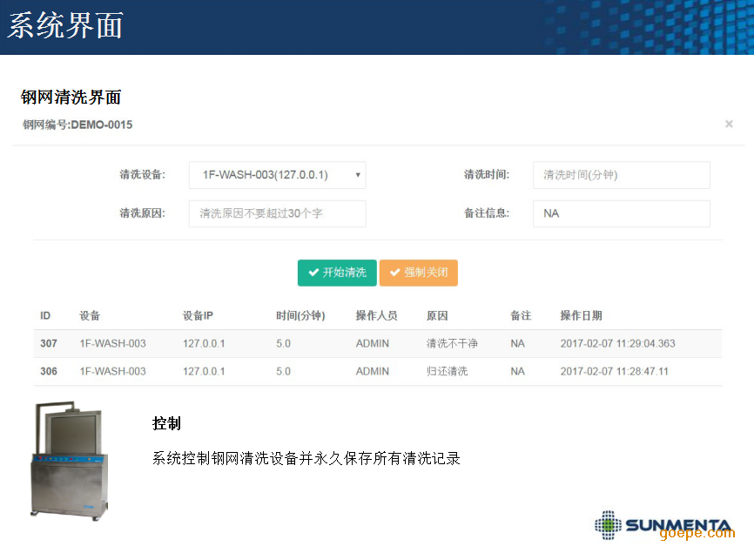
Task: Click the SUNMENTA logo icon
Action: (609, 524)
